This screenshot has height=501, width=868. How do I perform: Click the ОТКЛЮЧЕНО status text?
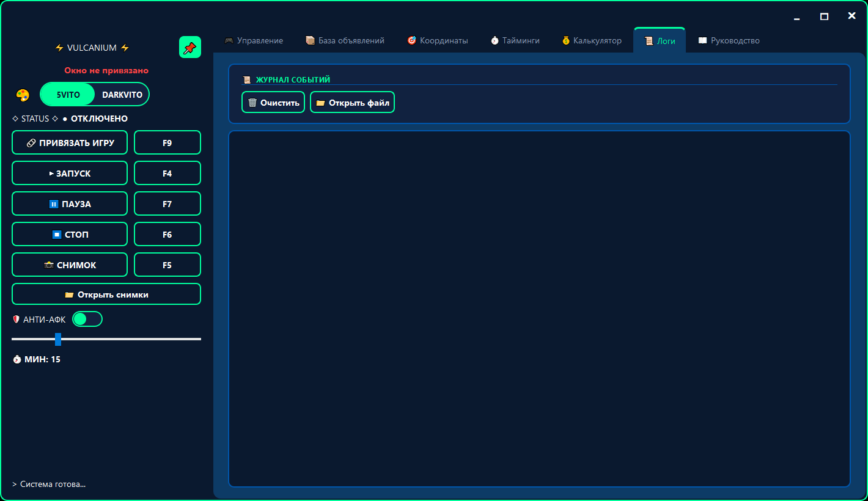(99, 119)
